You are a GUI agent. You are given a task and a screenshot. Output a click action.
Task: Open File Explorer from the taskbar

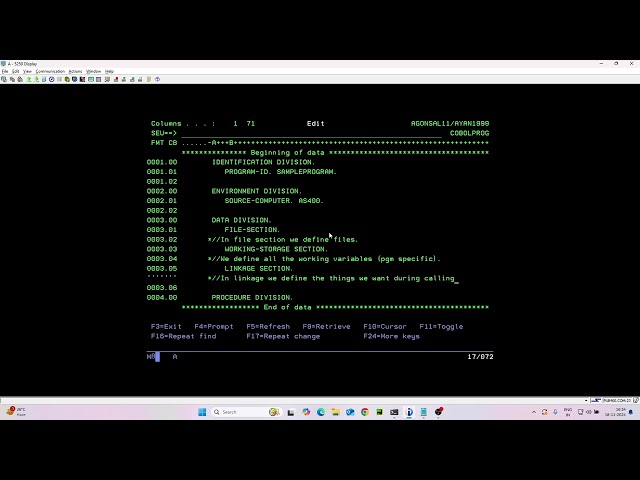336,412
